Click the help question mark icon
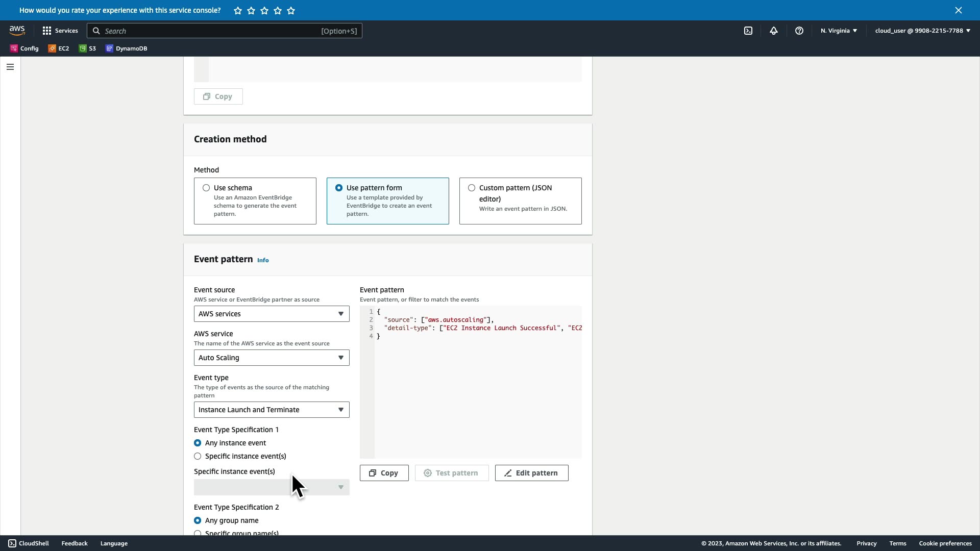 click(x=799, y=31)
